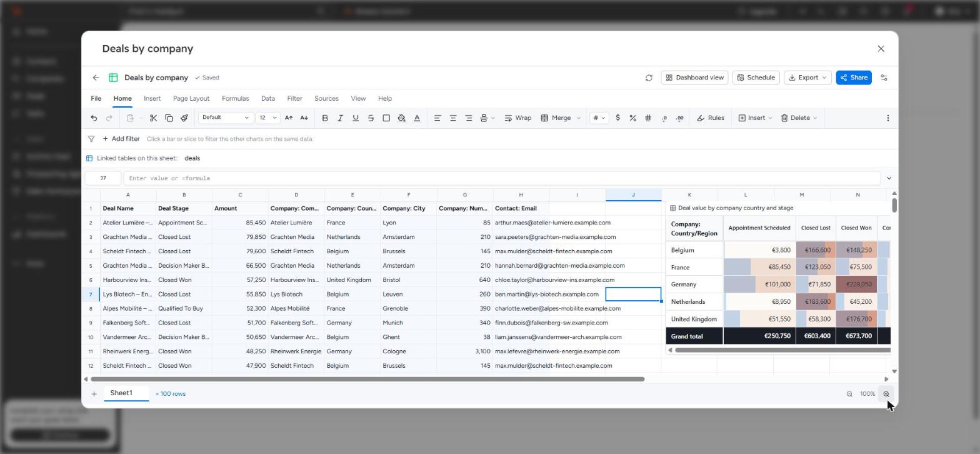
Task: Align text to the left
Action: point(437,118)
